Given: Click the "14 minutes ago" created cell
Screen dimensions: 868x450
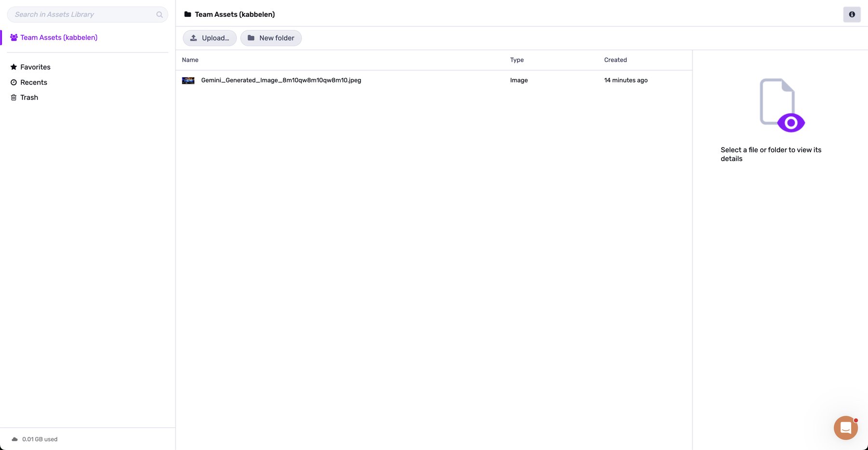Looking at the screenshot, I should [626, 80].
